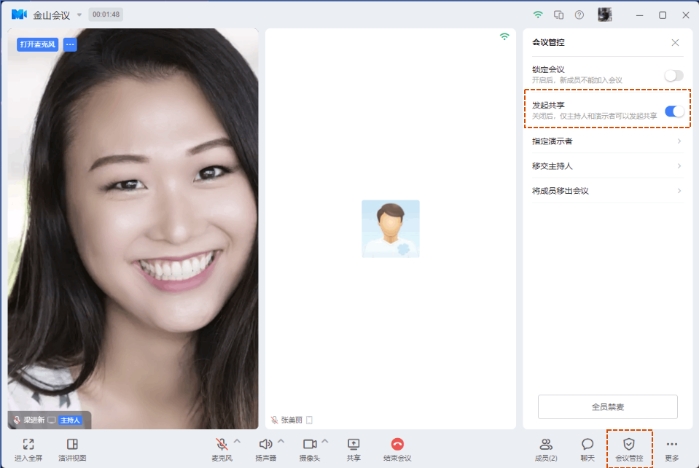Open the 聊天 chat panel
The width and height of the screenshot is (699, 468).
coord(587,444)
